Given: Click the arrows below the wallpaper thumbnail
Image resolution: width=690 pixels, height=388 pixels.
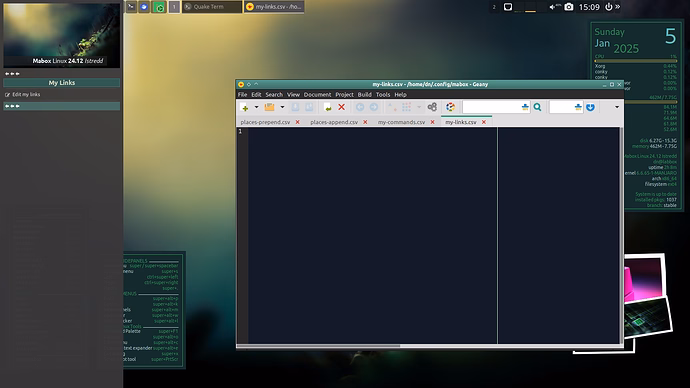Looking at the screenshot, I should (x=12, y=73).
